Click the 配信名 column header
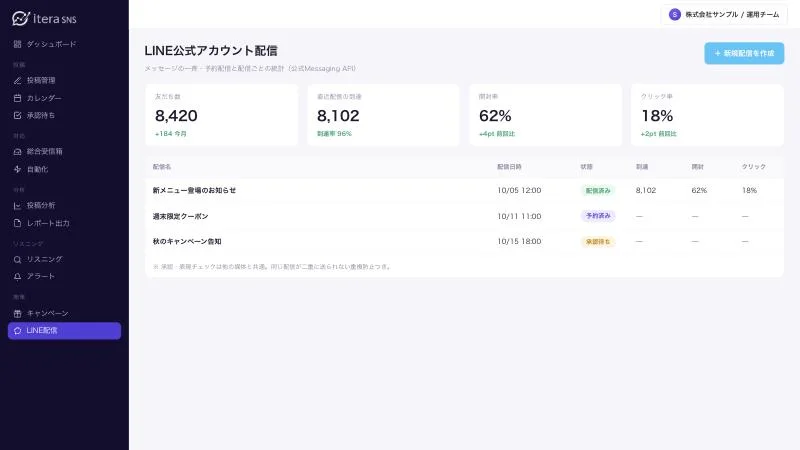800x450 pixels. pyautogui.click(x=162, y=167)
